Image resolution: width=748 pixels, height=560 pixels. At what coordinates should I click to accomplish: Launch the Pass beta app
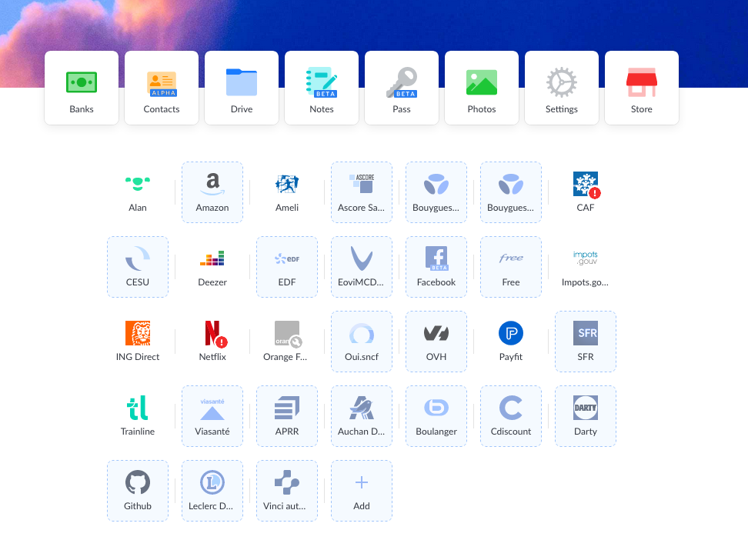point(402,88)
